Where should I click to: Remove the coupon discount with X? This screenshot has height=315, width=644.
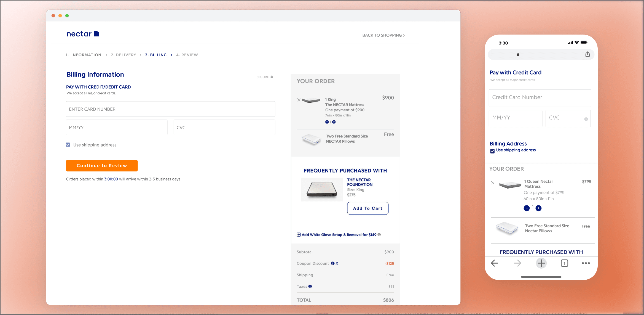pos(337,263)
